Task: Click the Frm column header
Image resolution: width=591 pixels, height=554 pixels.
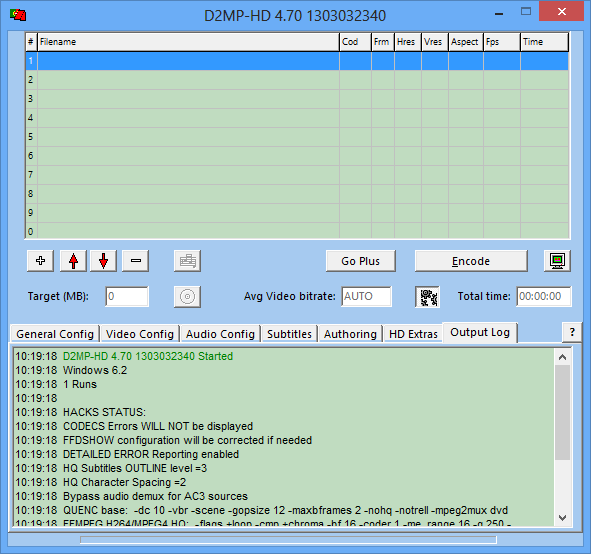Action: (383, 42)
